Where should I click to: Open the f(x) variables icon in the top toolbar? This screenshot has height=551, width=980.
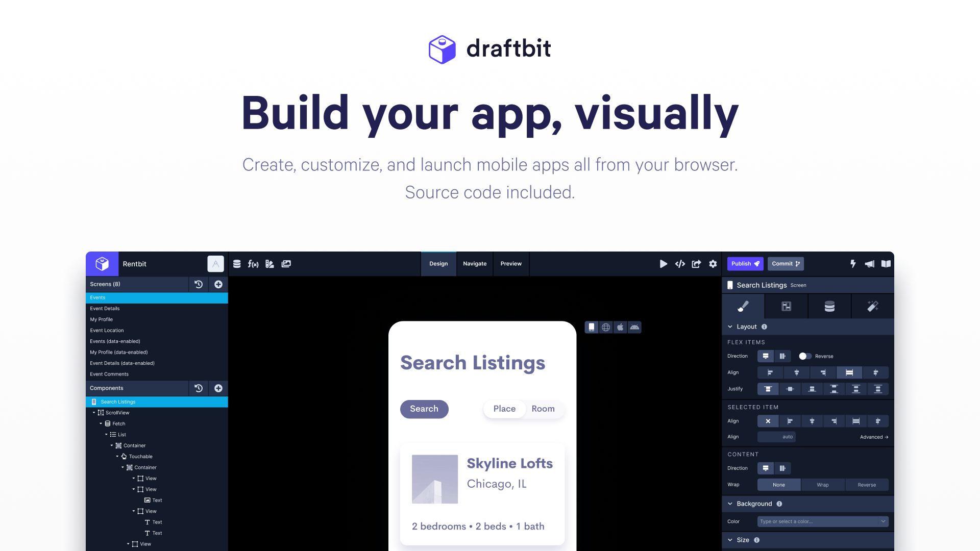pos(254,264)
